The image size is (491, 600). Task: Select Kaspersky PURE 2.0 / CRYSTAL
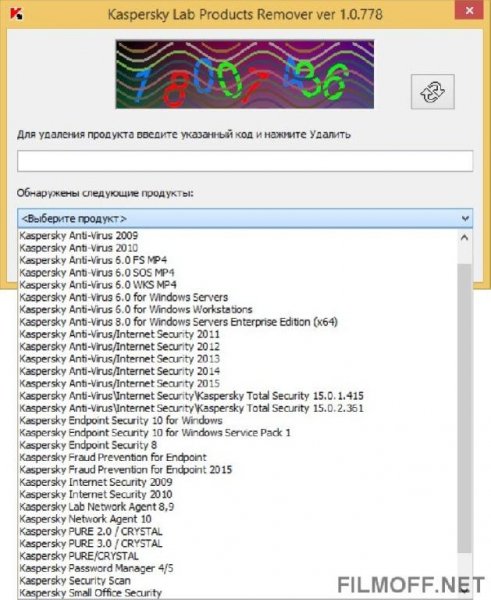[238, 532]
